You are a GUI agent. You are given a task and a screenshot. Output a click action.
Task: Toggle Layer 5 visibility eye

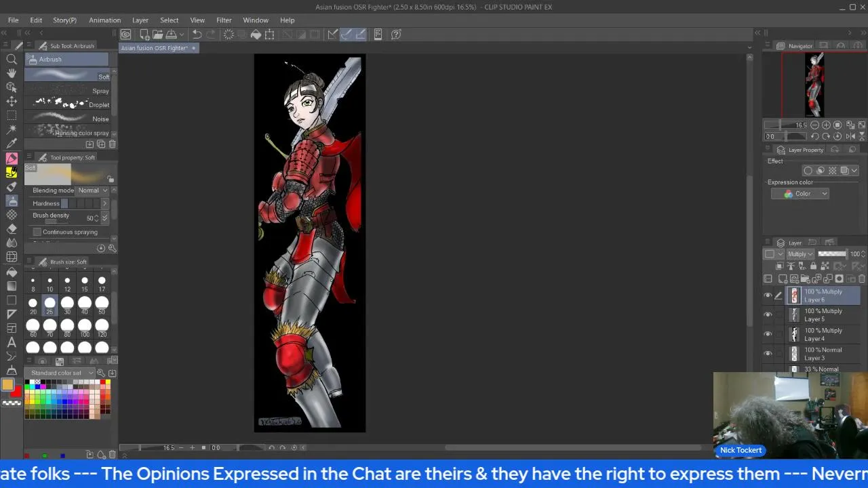[x=768, y=314]
